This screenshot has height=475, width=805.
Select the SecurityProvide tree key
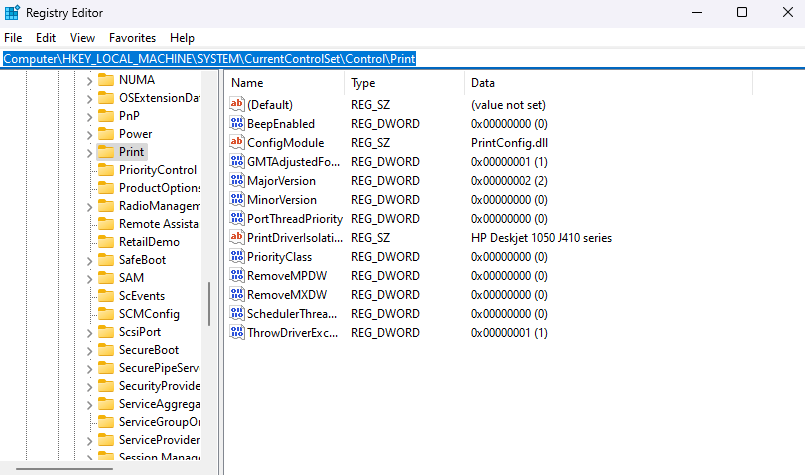[159, 386]
